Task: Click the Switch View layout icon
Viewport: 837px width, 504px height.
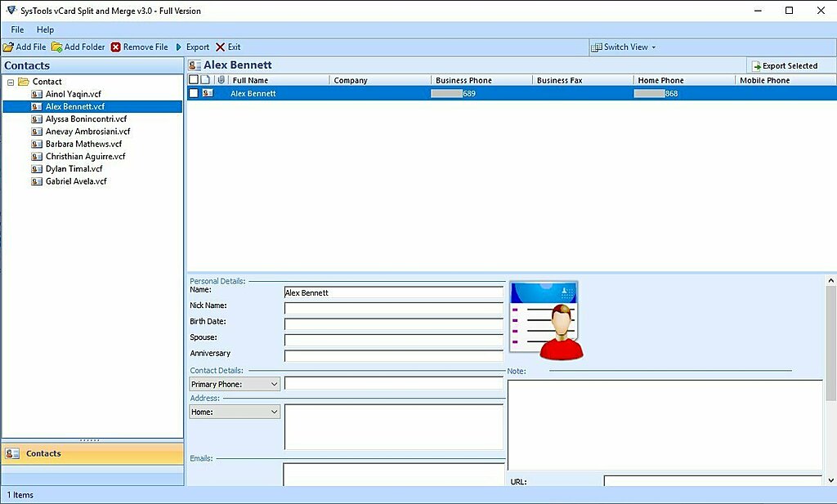Action: pyautogui.click(x=596, y=47)
